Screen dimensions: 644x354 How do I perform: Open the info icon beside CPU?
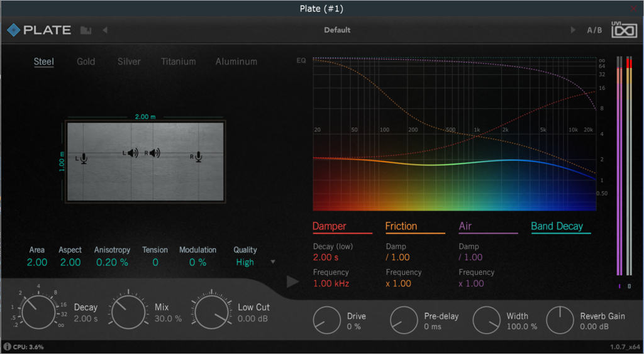8,346
